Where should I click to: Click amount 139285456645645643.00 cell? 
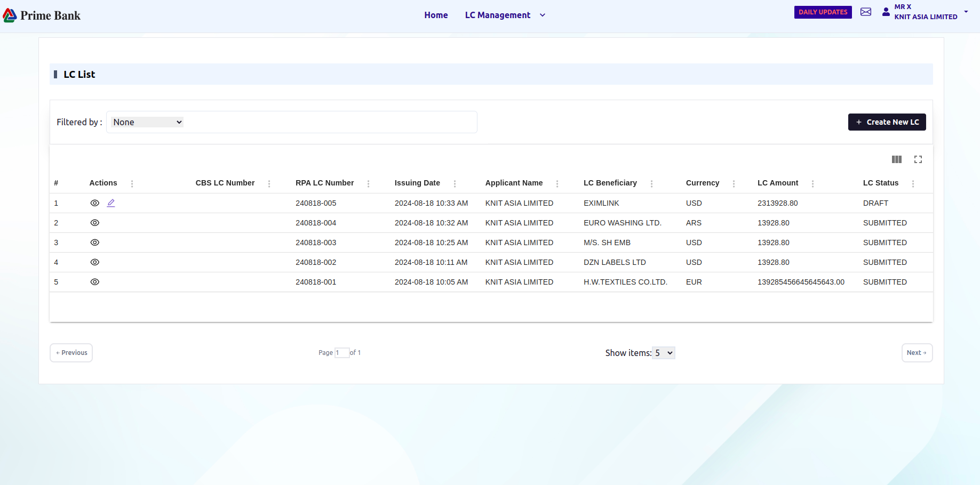coord(801,282)
